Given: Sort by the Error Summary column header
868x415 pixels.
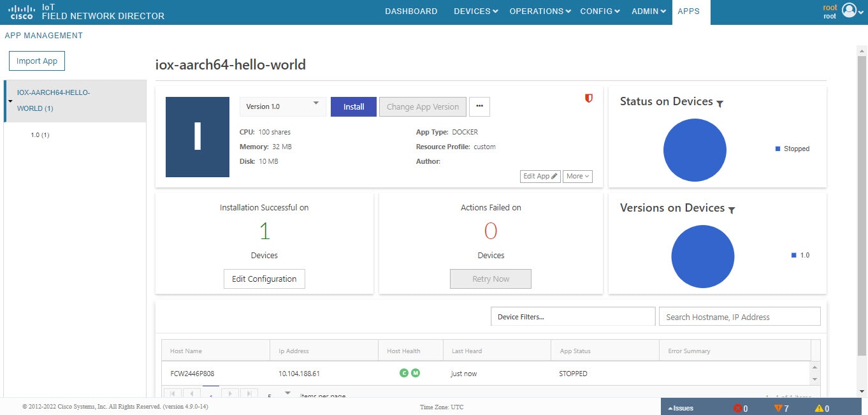Looking at the screenshot, I should coord(735,351).
